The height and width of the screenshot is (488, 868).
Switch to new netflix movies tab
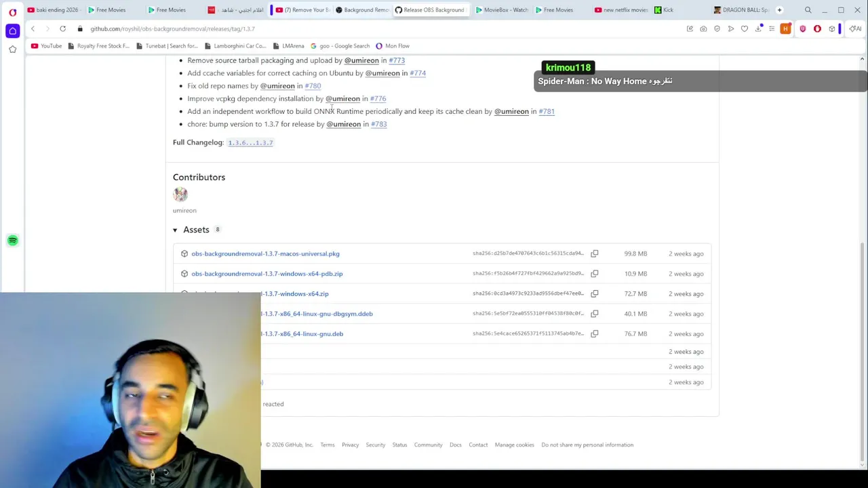click(620, 10)
